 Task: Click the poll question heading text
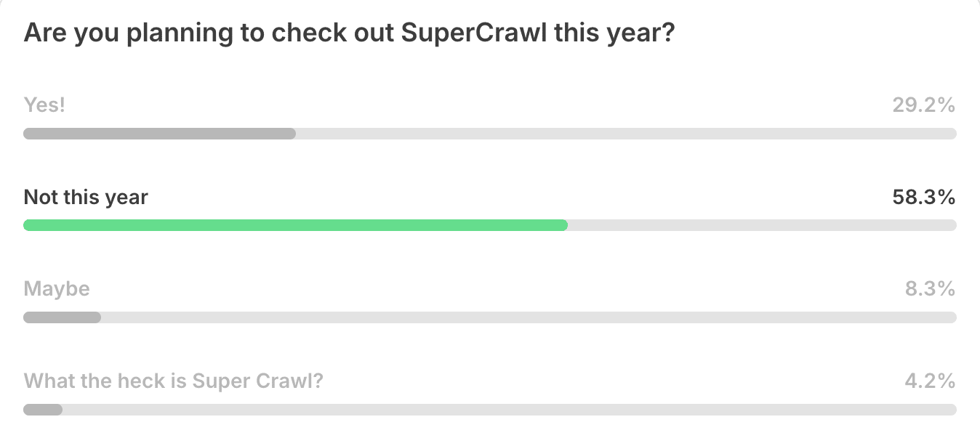click(x=350, y=34)
